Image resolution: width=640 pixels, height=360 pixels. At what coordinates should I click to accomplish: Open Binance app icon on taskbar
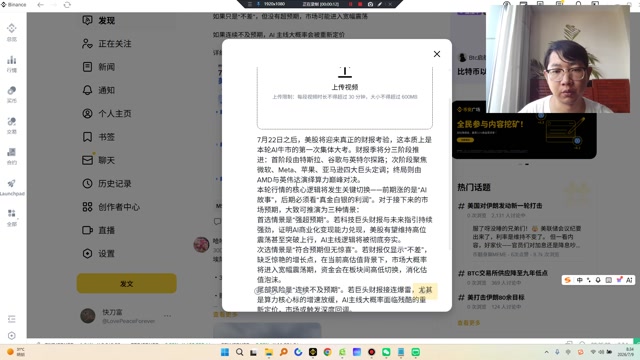tap(313, 352)
